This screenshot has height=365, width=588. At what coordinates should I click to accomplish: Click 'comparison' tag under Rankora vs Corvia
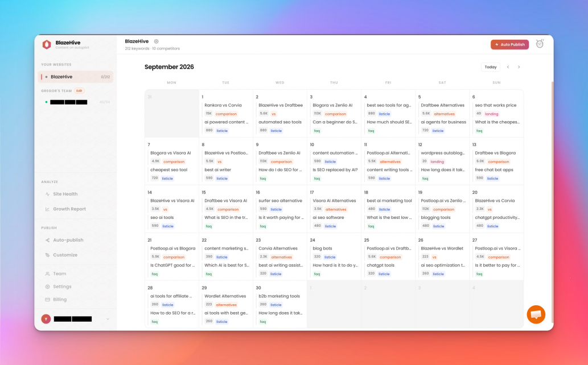(x=226, y=114)
